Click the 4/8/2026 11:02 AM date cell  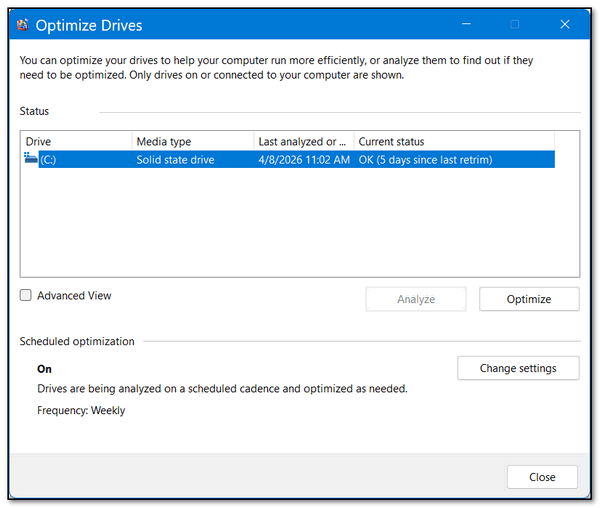point(304,160)
